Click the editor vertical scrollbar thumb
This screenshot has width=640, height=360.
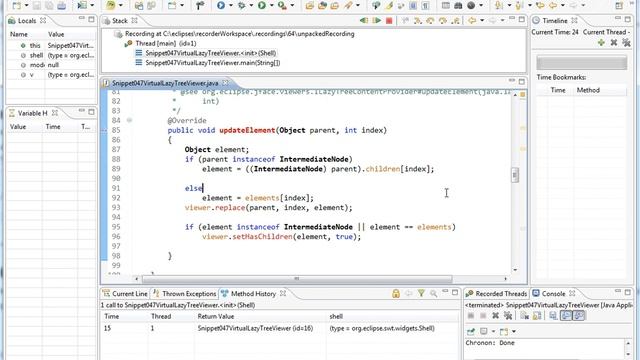515,175
